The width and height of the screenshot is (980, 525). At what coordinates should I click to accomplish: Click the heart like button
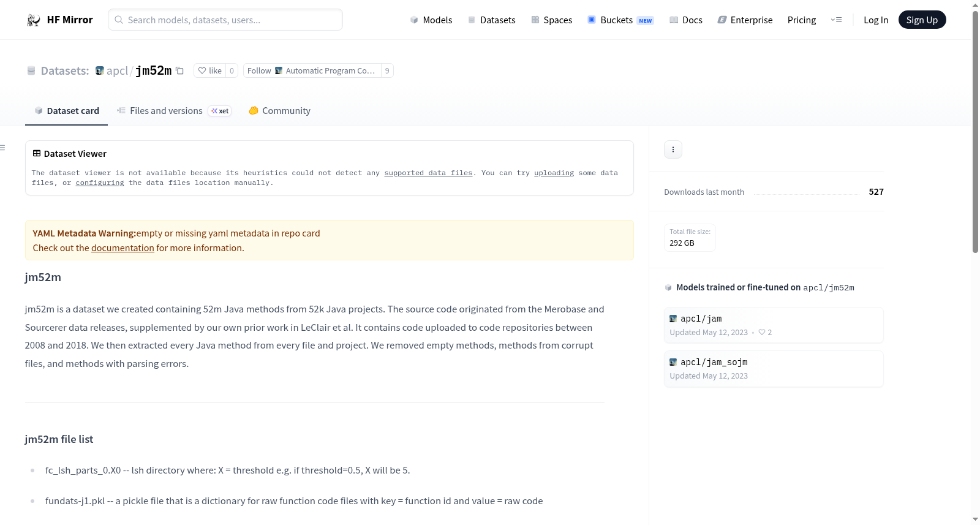click(209, 71)
